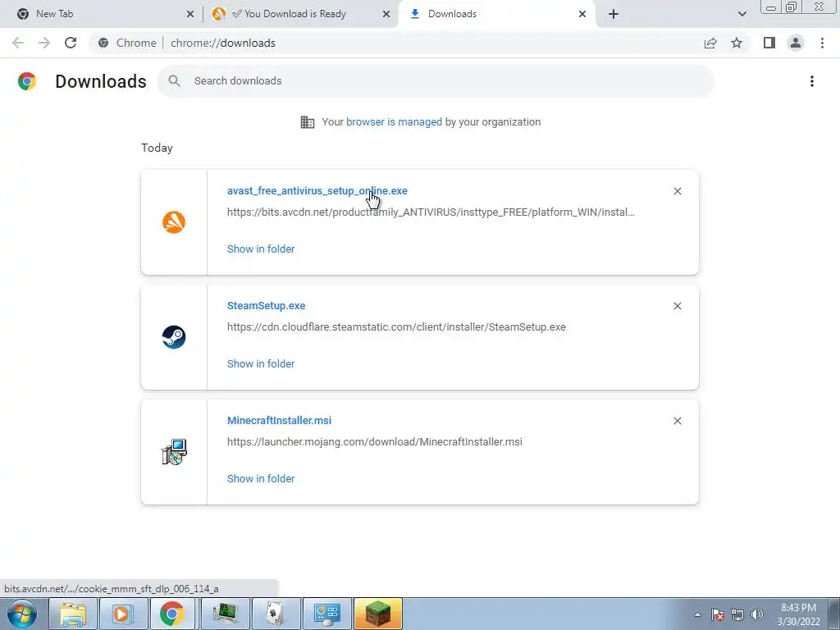The image size is (840, 630).
Task: Click the managed organization building icon
Action: (x=308, y=122)
